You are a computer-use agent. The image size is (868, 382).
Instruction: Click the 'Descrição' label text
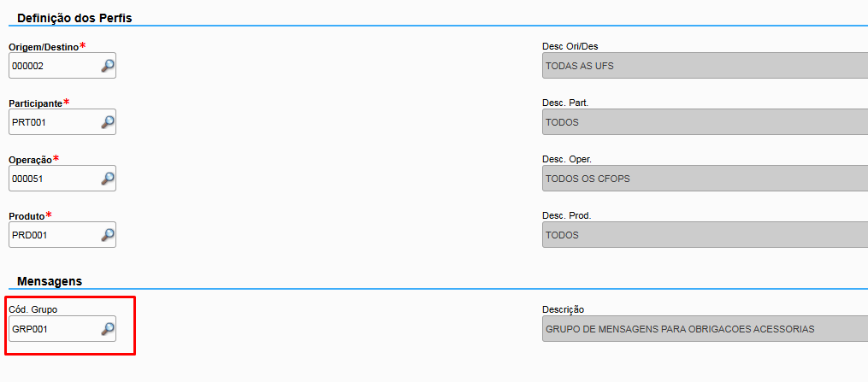pos(563,309)
